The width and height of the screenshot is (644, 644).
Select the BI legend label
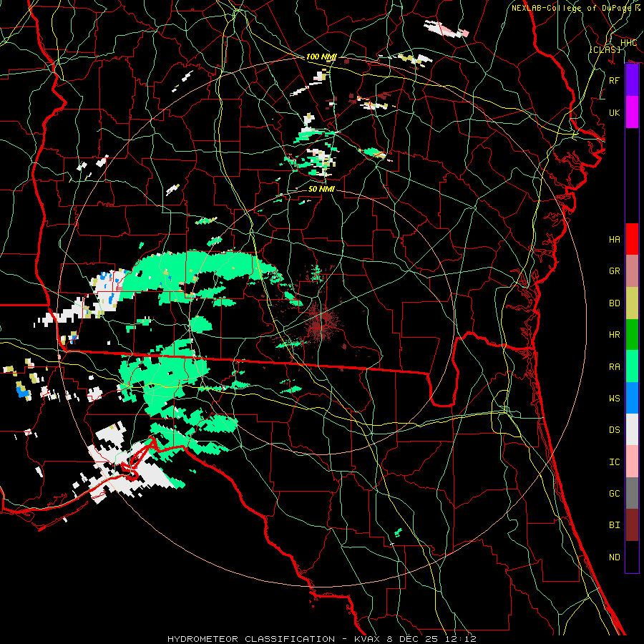(x=615, y=525)
